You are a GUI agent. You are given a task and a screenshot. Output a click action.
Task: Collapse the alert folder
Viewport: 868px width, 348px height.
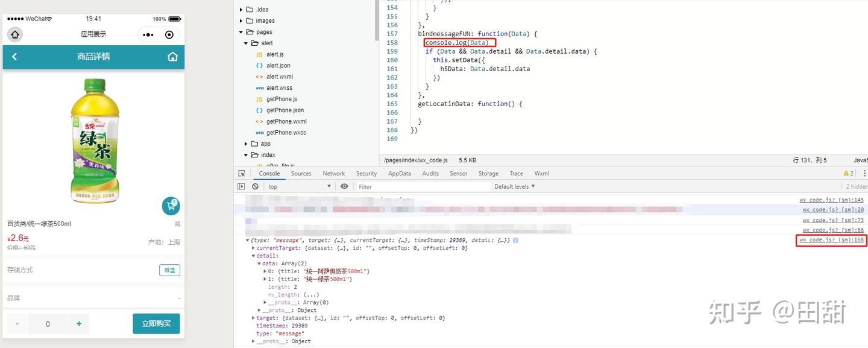tap(246, 43)
